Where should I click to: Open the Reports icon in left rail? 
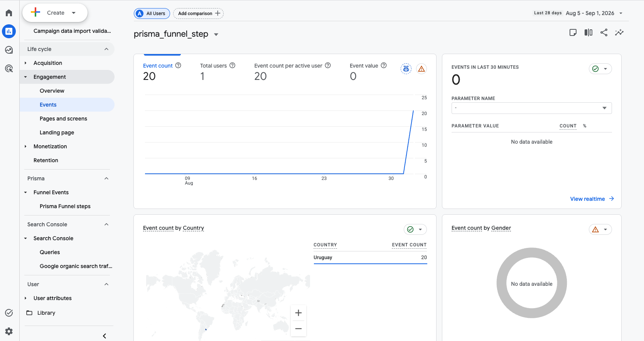pyautogui.click(x=9, y=31)
